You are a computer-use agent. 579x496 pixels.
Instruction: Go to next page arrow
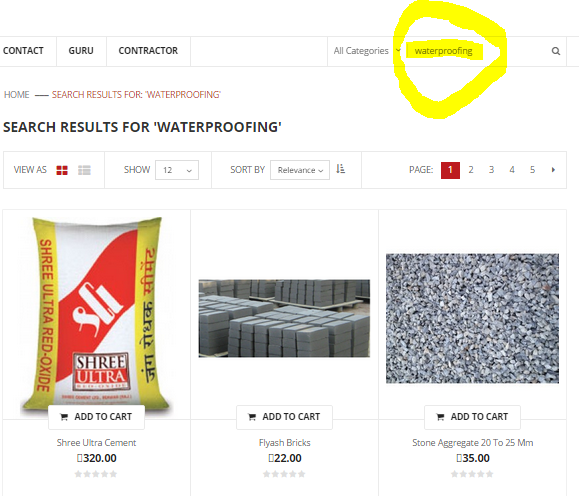(x=553, y=170)
